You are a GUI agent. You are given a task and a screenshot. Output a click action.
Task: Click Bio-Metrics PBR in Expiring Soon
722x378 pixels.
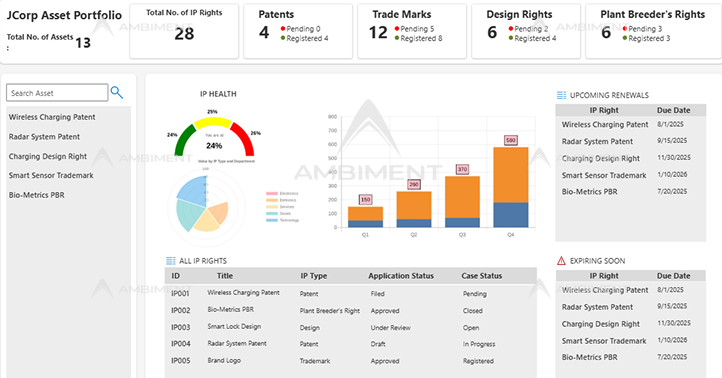point(589,357)
